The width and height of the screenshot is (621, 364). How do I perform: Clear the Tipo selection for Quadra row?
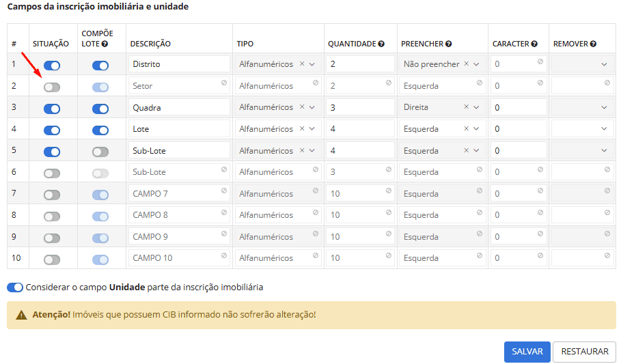tap(302, 107)
